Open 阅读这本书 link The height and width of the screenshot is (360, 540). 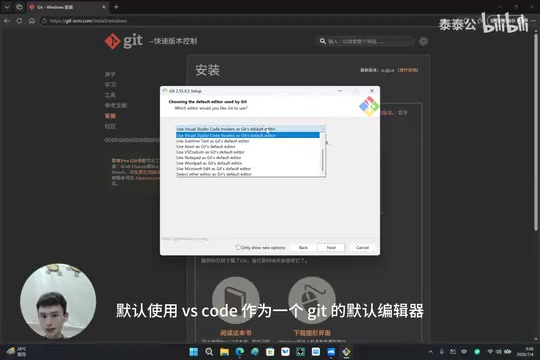(x=236, y=333)
